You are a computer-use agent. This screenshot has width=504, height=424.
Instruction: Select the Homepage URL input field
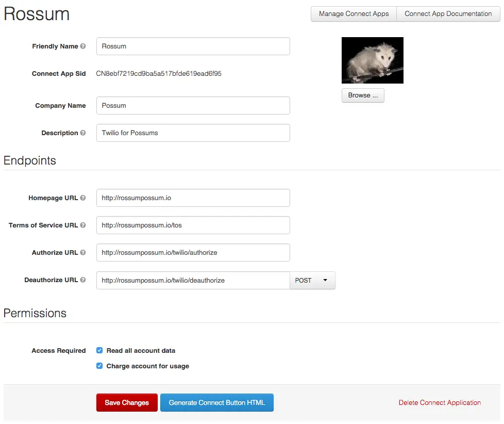(x=193, y=198)
